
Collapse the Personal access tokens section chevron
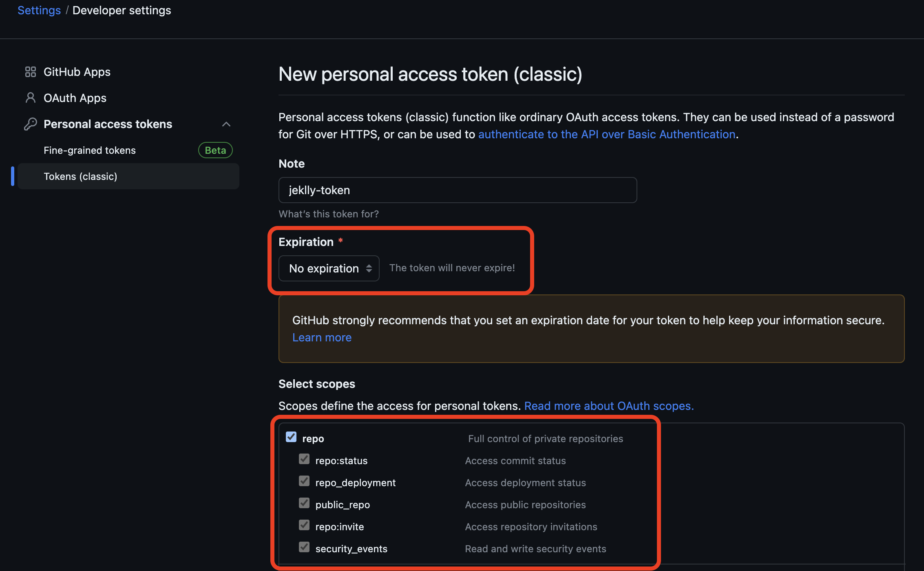[226, 124]
